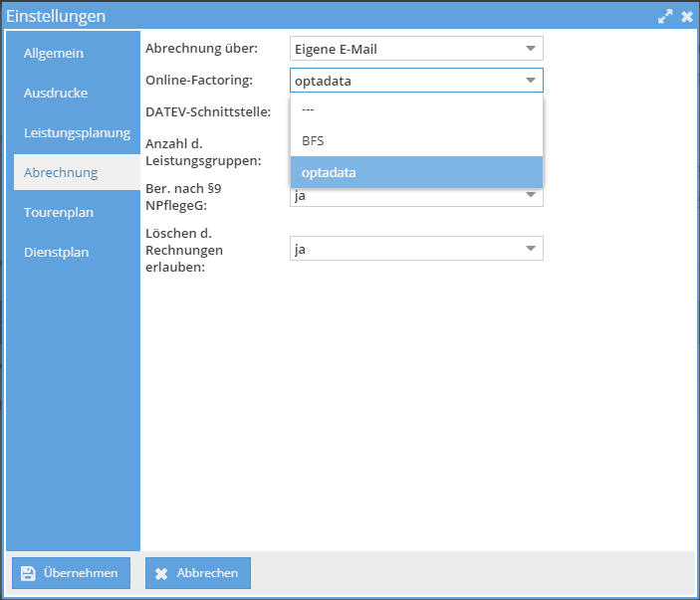Collapse the Online-Factoring dropdown via its arrow
The image size is (700, 600).
point(531,81)
